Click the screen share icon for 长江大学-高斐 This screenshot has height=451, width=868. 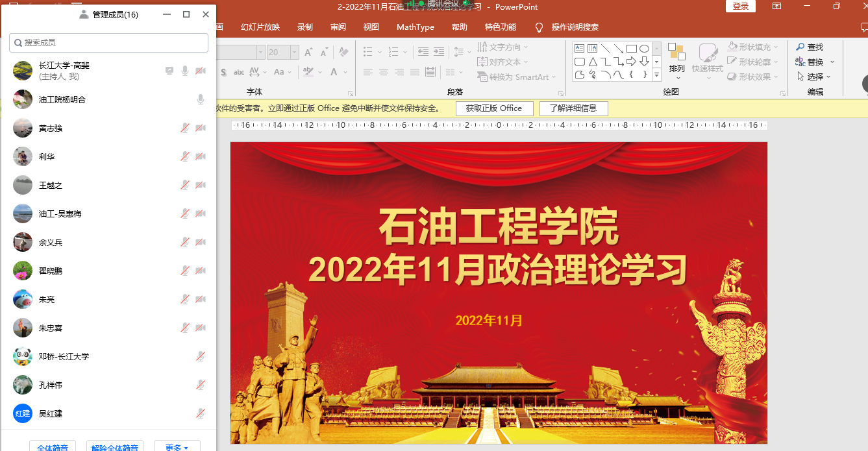pos(169,71)
